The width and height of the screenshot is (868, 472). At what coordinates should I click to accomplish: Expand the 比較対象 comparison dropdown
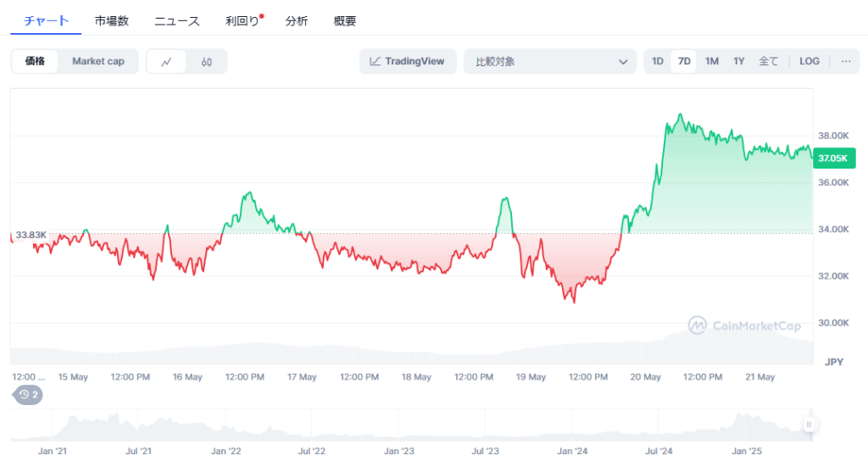[x=549, y=61]
